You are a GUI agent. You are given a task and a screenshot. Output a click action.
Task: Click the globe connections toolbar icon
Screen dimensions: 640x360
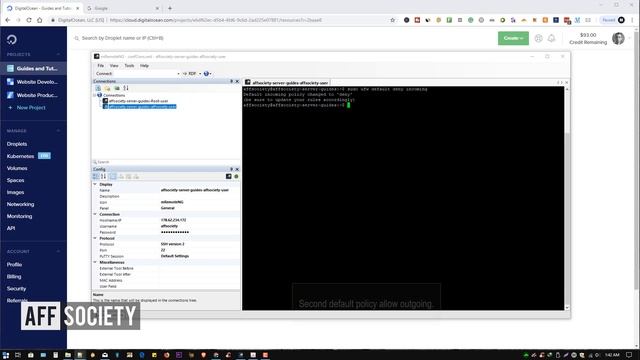206,74
